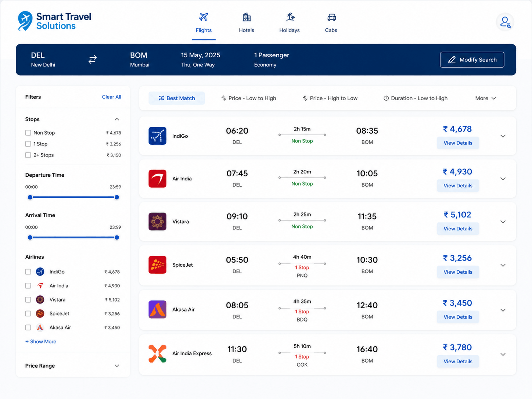This screenshot has width=532, height=399.
Task: Tick the 1 Stop filter checkbox
Action: (28, 144)
